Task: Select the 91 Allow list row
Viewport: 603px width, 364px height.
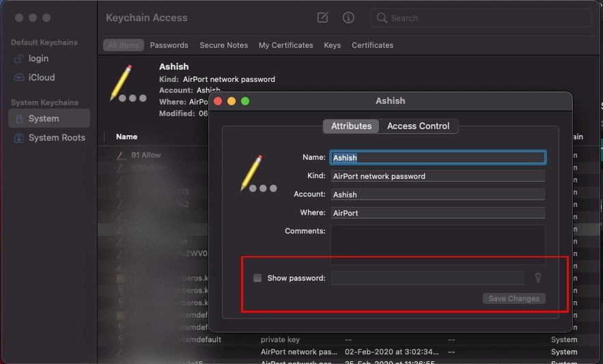Action: 154,155
